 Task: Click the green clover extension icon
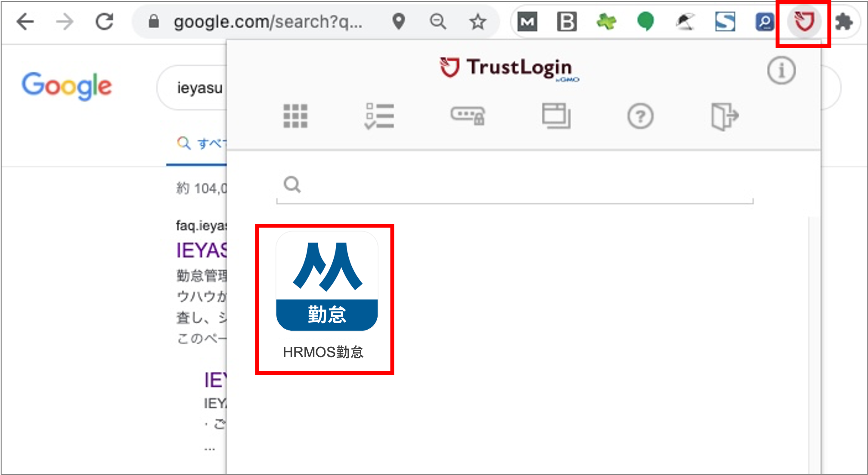[x=607, y=21]
